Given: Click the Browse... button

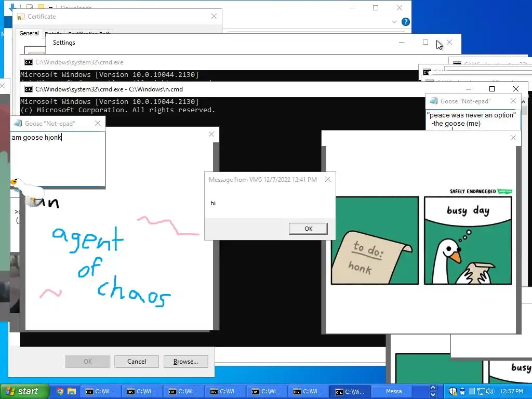Looking at the screenshot, I should [x=185, y=362].
